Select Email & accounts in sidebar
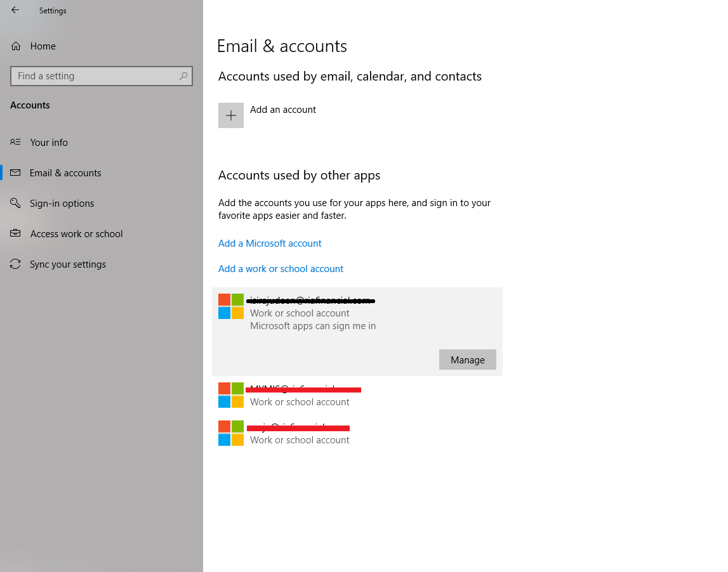 point(65,173)
